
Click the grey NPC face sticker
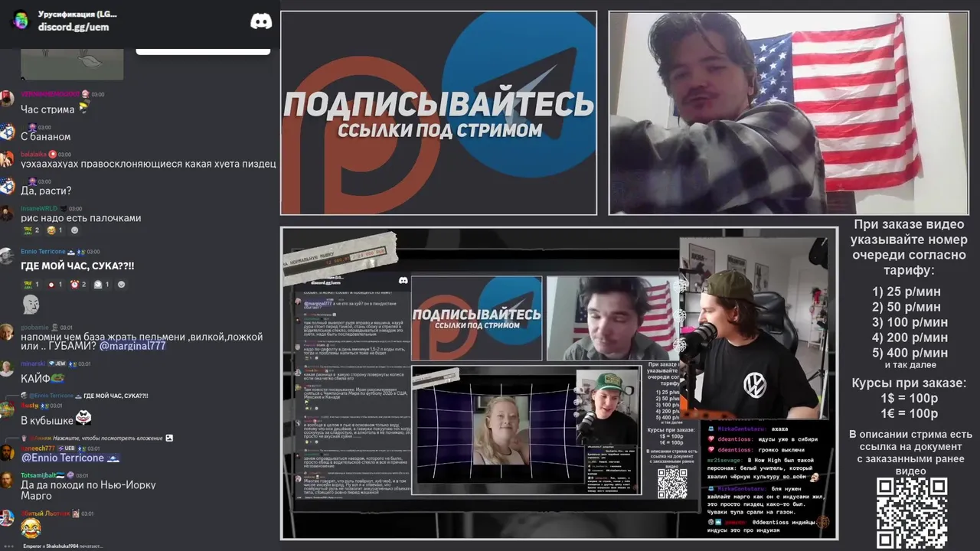tap(31, 305)
